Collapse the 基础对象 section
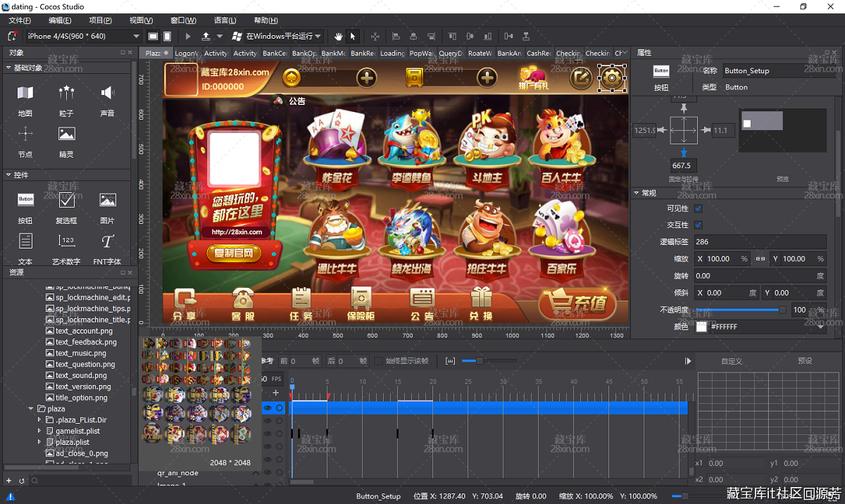The image size is (845, 504). (8, 68)
